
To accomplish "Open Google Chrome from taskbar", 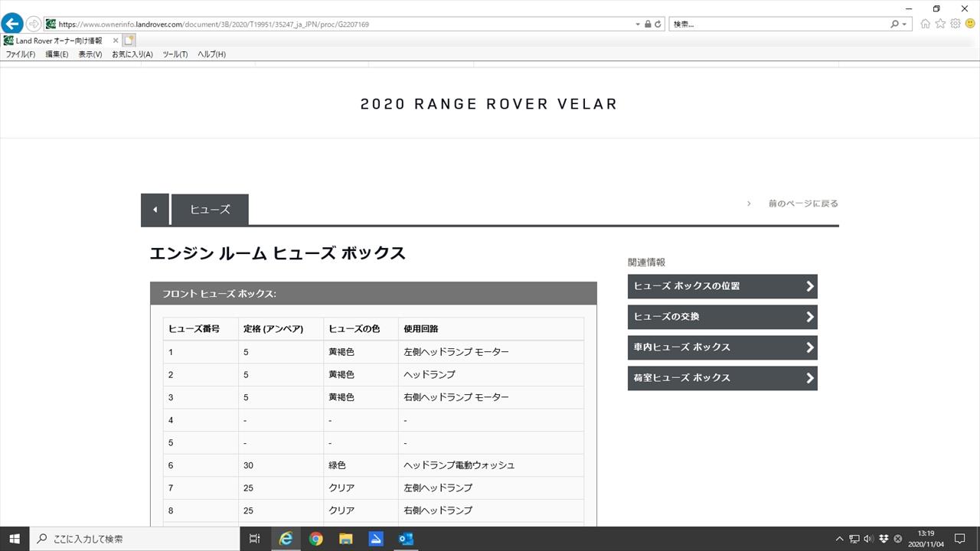I will 315,539.
